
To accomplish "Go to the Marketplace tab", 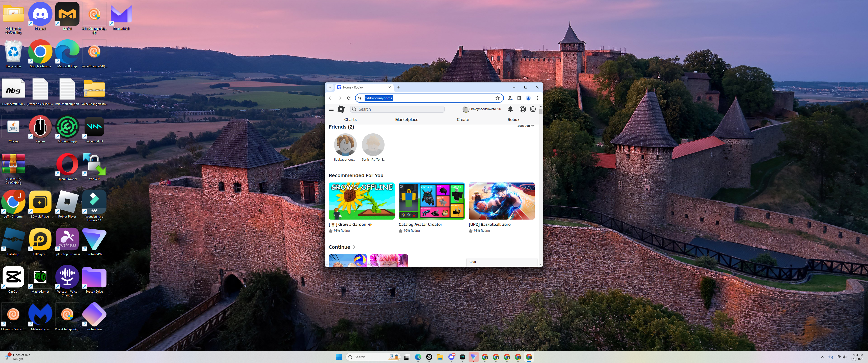I will point(407,119).
